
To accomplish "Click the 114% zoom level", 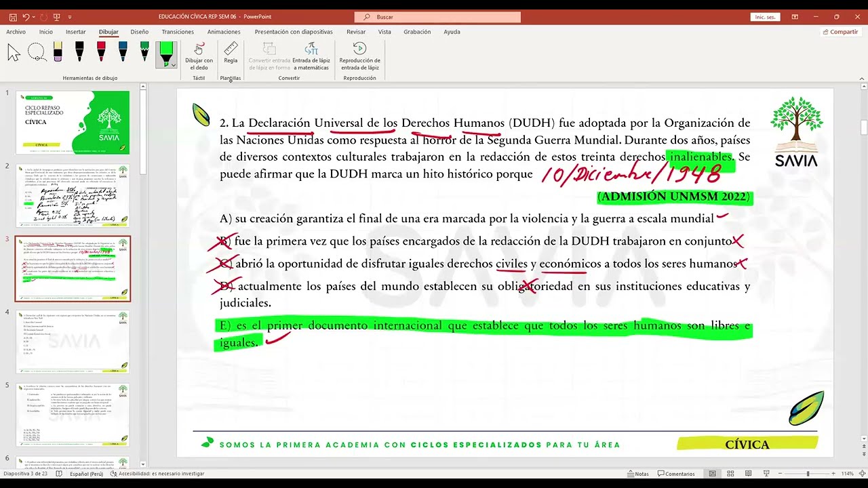I will (x=847, y=474).
